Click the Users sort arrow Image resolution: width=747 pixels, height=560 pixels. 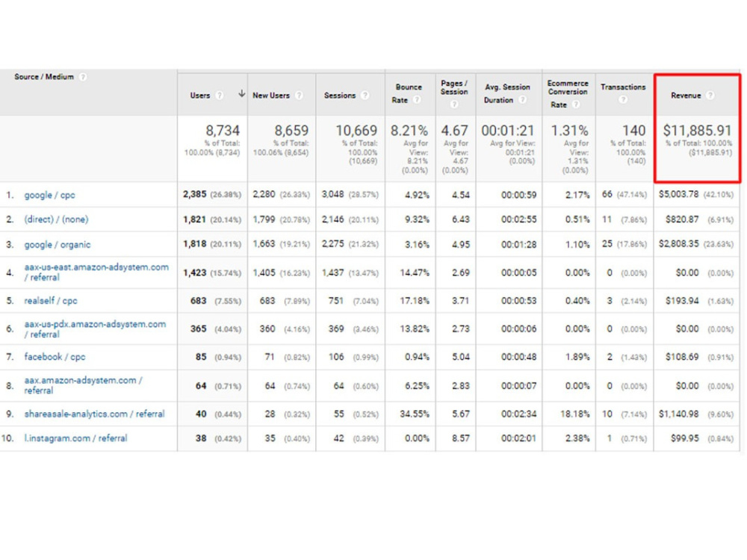[241, 94]
